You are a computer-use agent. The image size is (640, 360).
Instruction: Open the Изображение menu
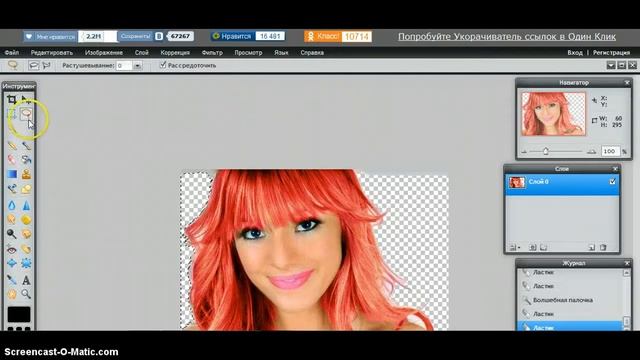point(104,53)
